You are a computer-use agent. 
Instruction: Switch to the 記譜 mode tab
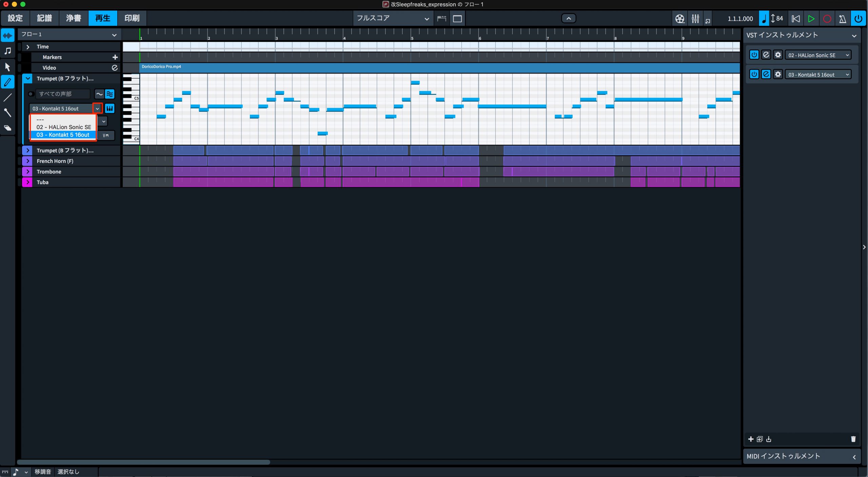pyautogui.click(x=44, y=18)
